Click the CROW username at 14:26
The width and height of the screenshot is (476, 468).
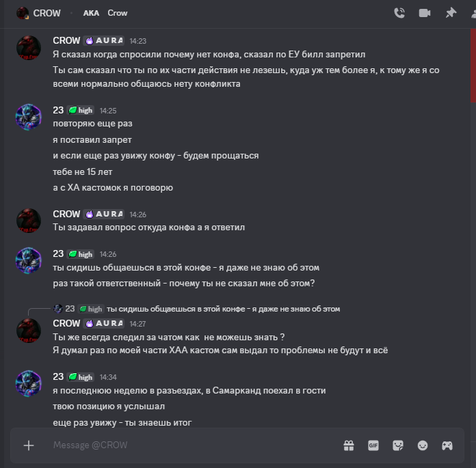tap(66, 214)
